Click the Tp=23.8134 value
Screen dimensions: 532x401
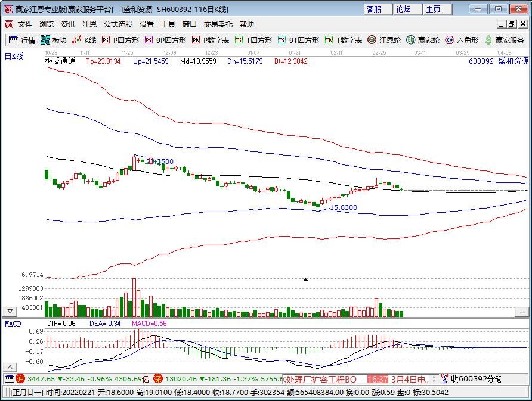pyautogui.click(x=103, y=61)
